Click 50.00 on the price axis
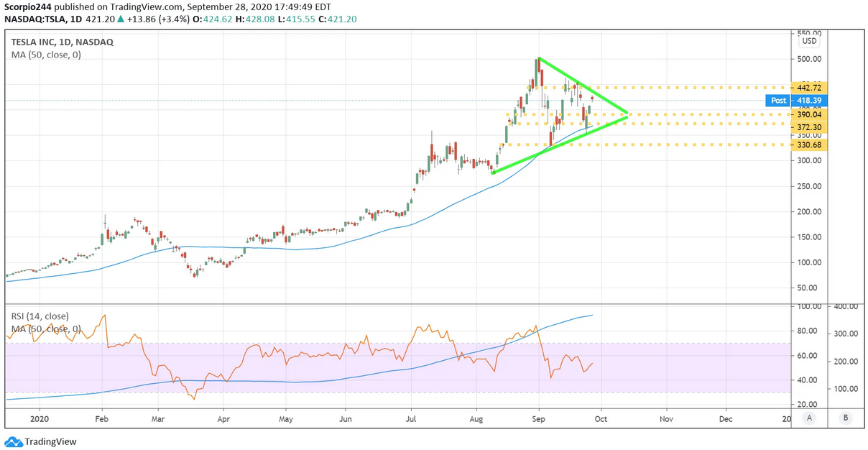This screenshot has width=868, height=450. (808, 288)
